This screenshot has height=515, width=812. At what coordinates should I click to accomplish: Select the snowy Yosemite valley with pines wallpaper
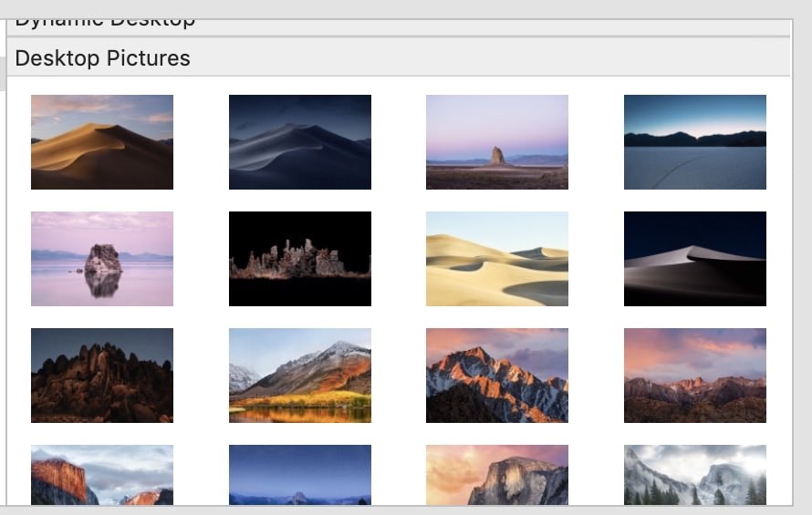tap(695, 475)
